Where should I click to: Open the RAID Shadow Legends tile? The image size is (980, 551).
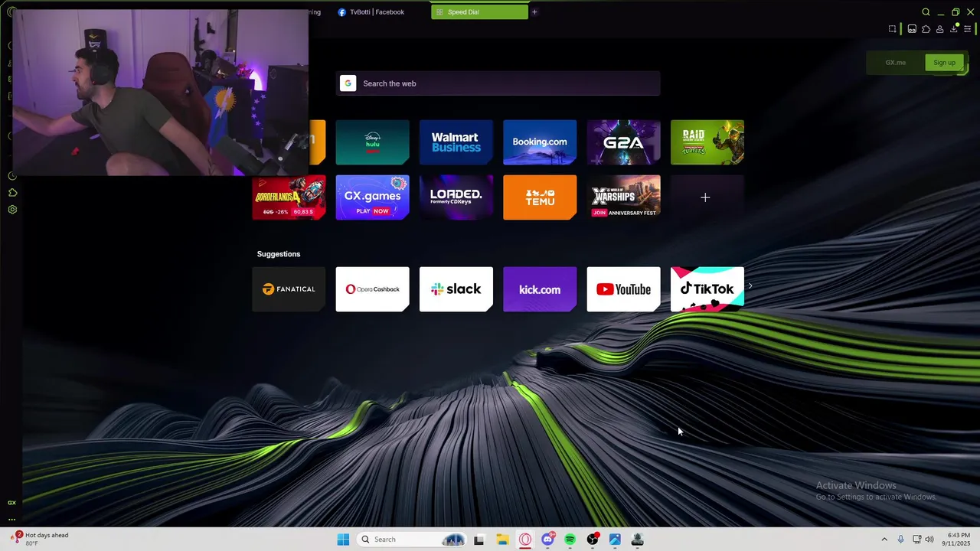[x=707, y=142]
